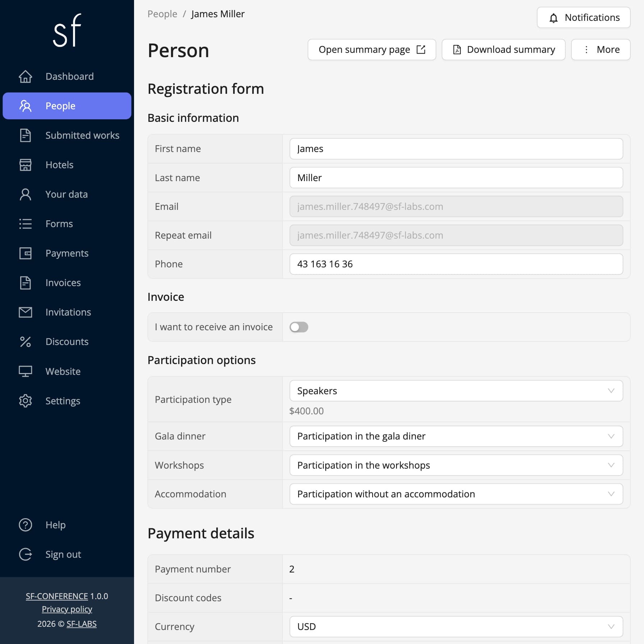Viewport: 644px width, 644px height.
Task: Open the Workshops dropdown
Action: [x=456, y=465]
